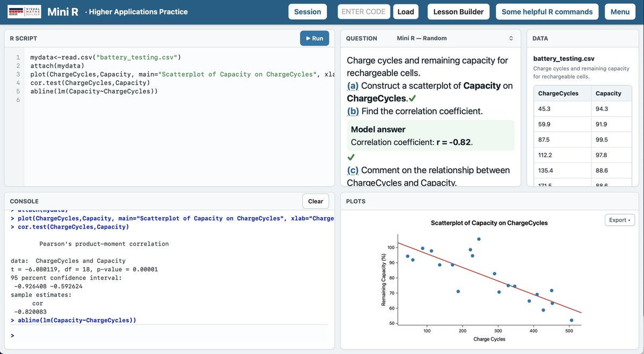Screen dimensions: 644x354
Task: Click the green checkmark after ChargeCycles
Action: [412, 99]
